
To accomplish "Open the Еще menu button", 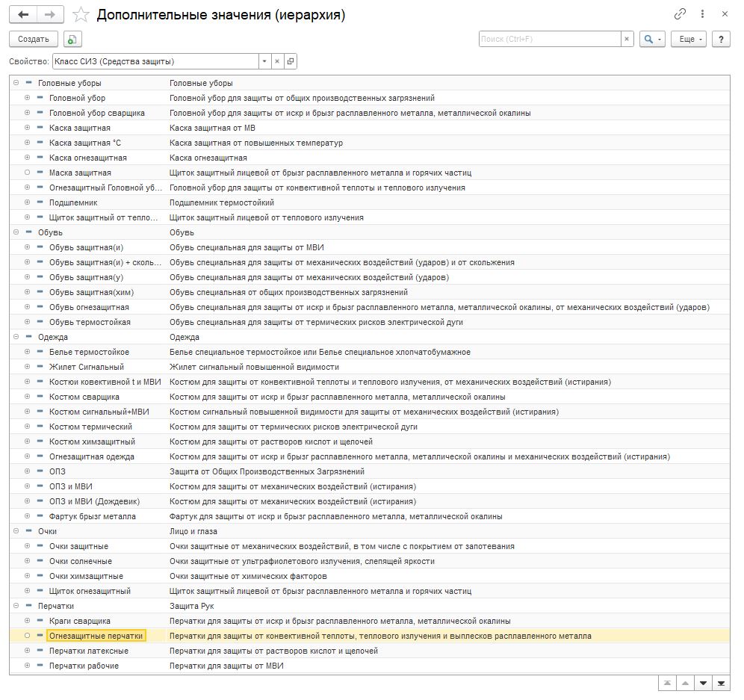I will coord(689,39).
